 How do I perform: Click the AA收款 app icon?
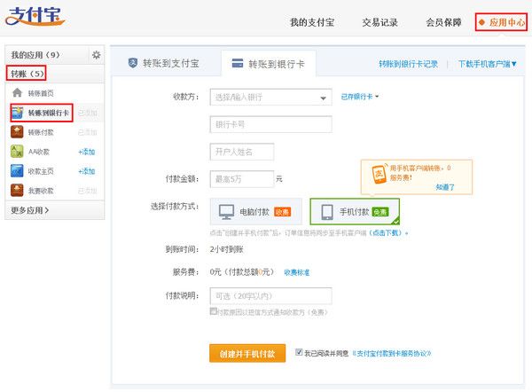pos(17,152)
